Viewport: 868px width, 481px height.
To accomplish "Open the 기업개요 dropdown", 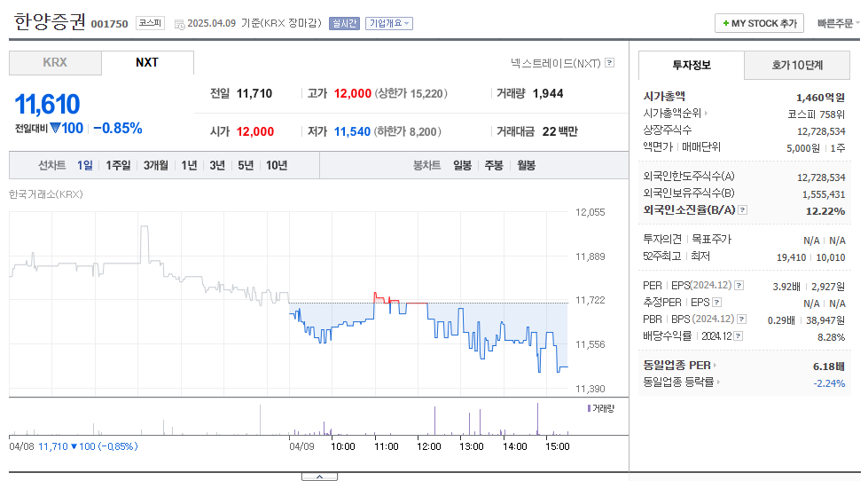I will pyautogui.click(x=389, y=23).
